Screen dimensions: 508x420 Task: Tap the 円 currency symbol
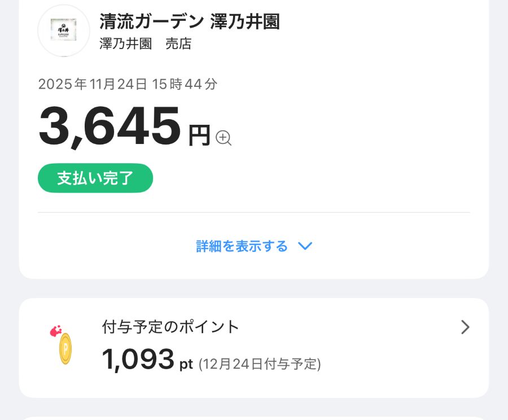[x=199, y=135]
